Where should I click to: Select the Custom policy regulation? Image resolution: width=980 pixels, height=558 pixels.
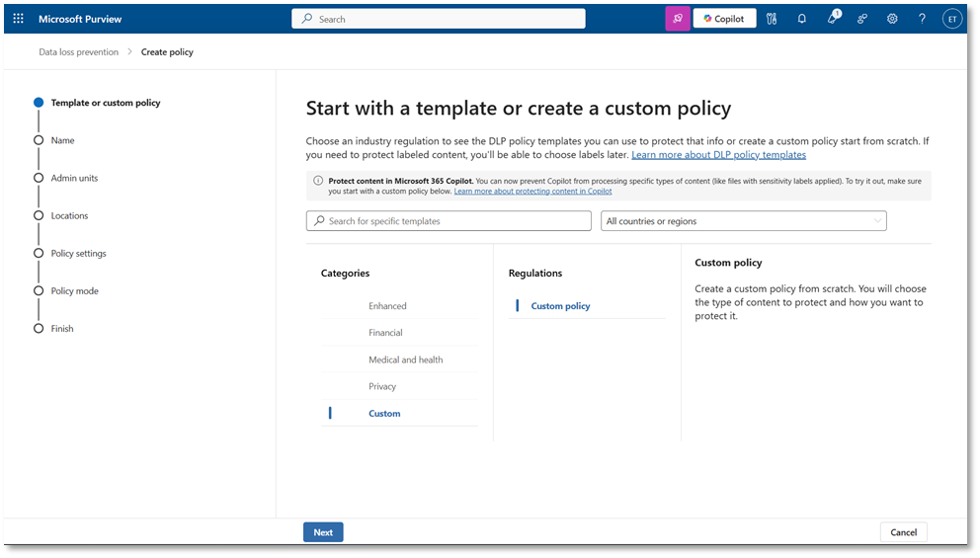[x=560, y=306]
